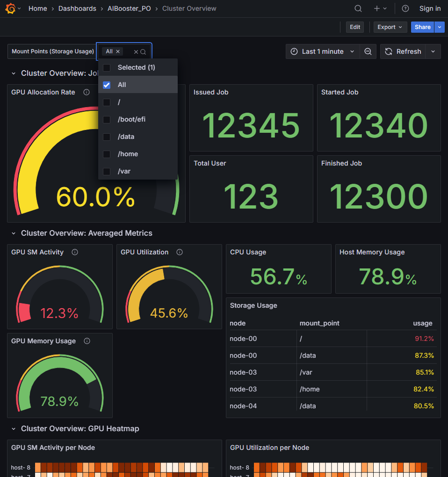Click the Sign in link
This screenshot has height=477, width=448.
point(430,8)
